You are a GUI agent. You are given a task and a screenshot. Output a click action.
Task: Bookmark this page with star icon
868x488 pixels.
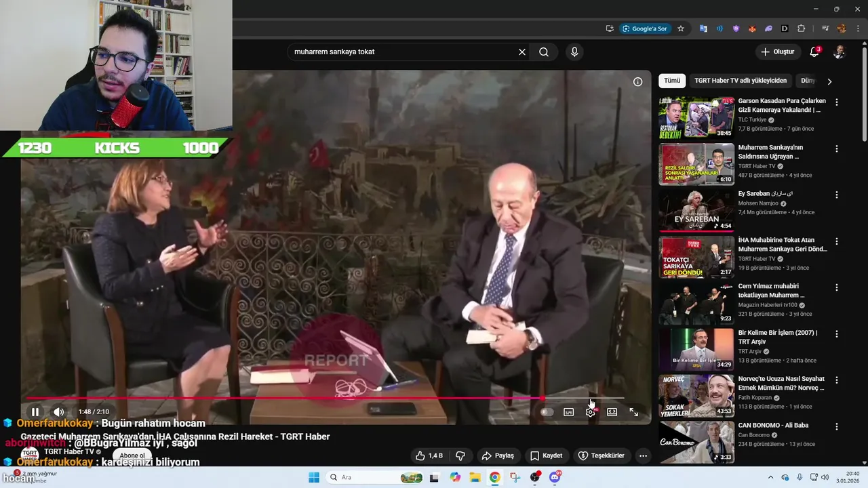681,28
